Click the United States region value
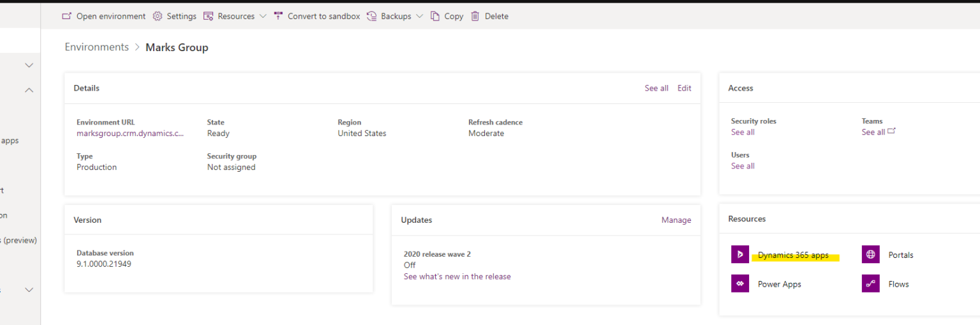 click(362, 133)
